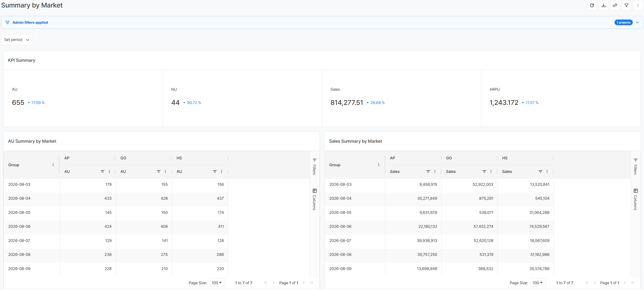Click the AP AU column filter icon
This screenshot has width=644, height=290.
[x=102, y=171]
